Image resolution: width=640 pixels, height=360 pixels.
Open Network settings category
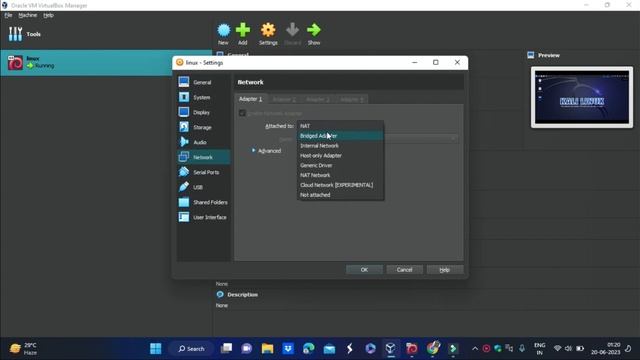[x=203, y=157]
